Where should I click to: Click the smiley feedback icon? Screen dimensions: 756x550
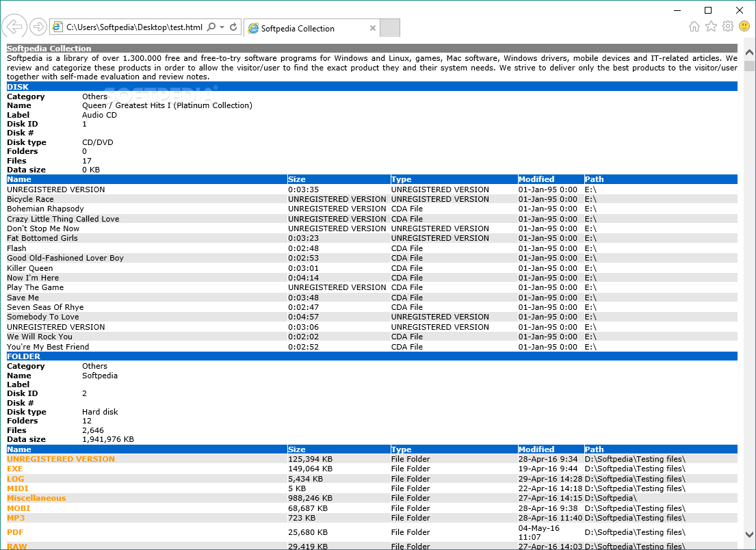(744, 26)
